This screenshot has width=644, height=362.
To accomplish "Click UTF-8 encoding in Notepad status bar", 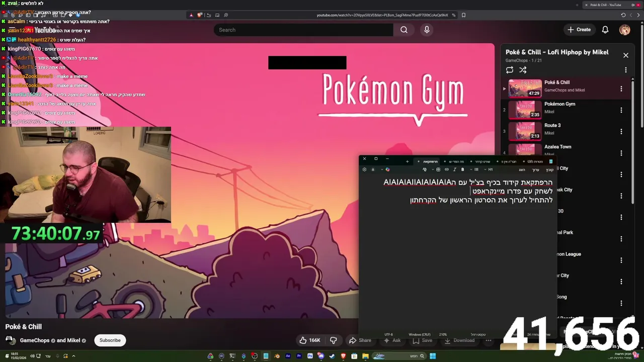I will click(388, 334).
